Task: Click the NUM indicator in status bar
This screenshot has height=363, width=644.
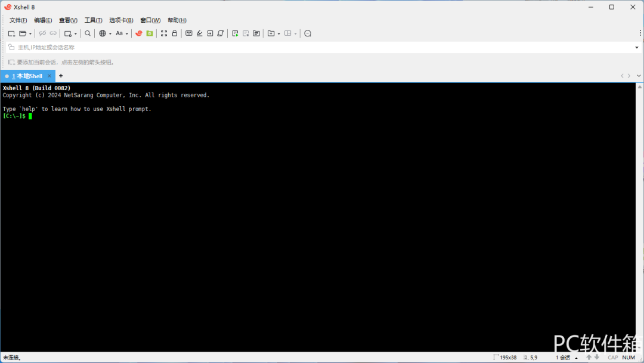Action: (628, 357)
